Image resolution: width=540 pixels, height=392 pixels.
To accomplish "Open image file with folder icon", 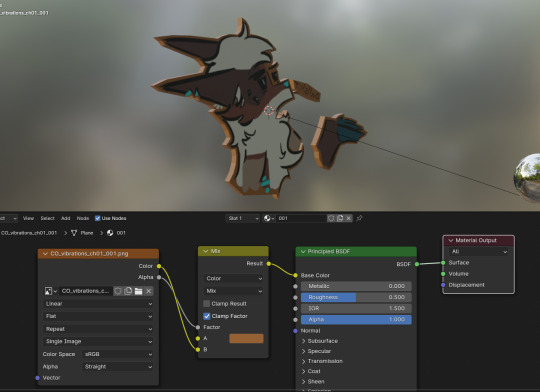I will (138, 291).
